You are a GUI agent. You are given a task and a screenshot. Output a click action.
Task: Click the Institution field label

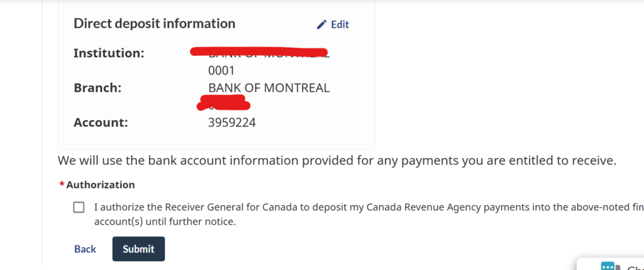pyautogui.click(x=109, y=53)
